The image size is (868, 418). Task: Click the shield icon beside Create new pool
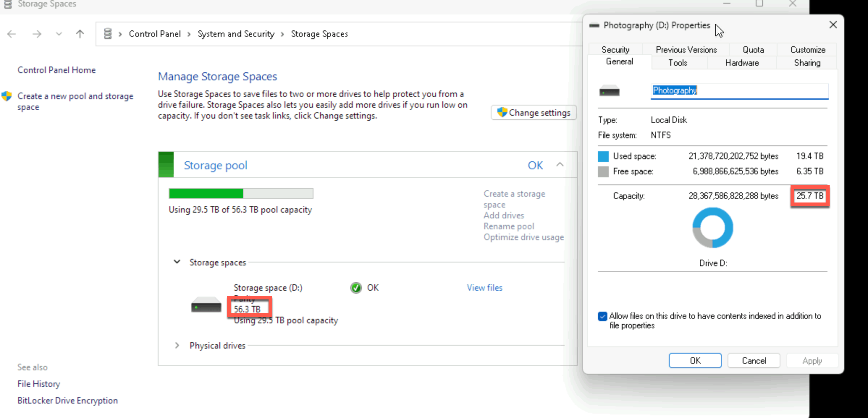[x=7, y=96]
